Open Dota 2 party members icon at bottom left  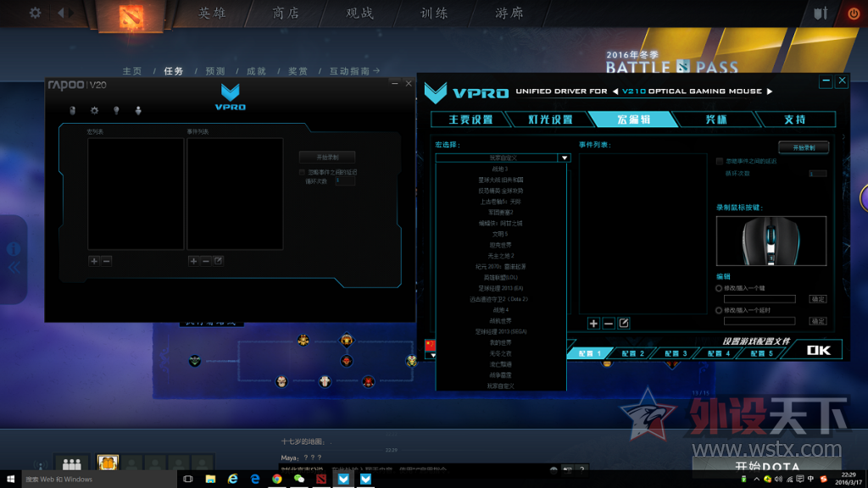click(71, 463)
